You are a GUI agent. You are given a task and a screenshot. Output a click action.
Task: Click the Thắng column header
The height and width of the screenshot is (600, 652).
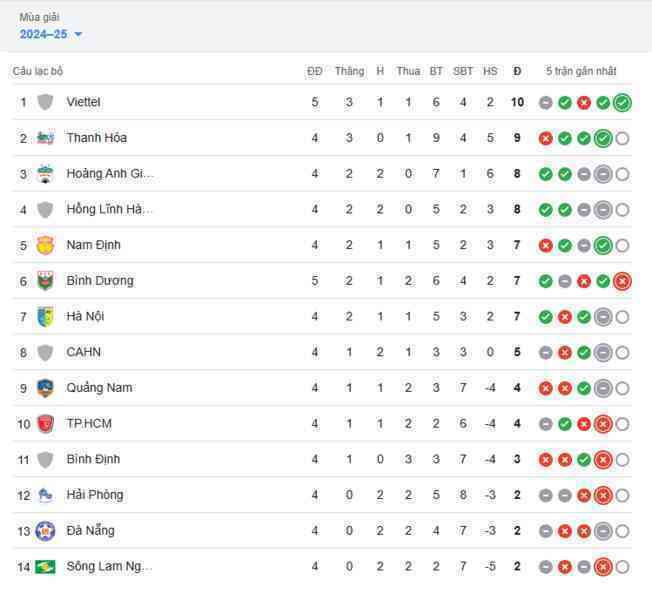coord(349,71)
